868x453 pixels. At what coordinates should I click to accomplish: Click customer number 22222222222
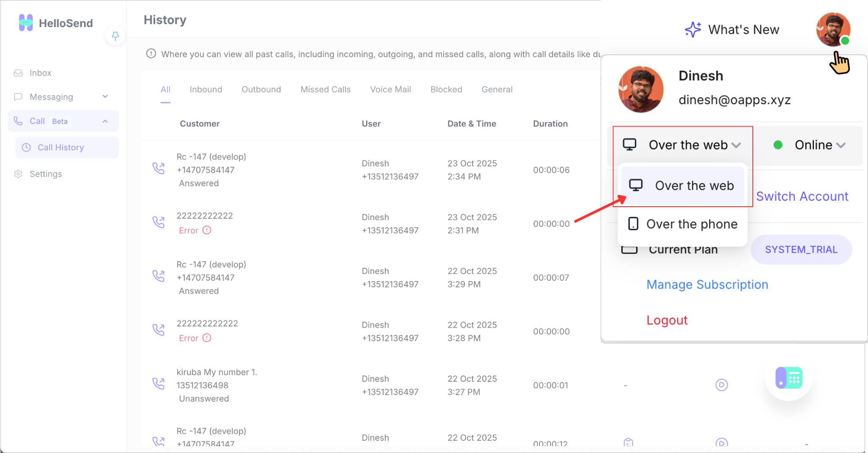pyautogui.click(x=205, y=215)
